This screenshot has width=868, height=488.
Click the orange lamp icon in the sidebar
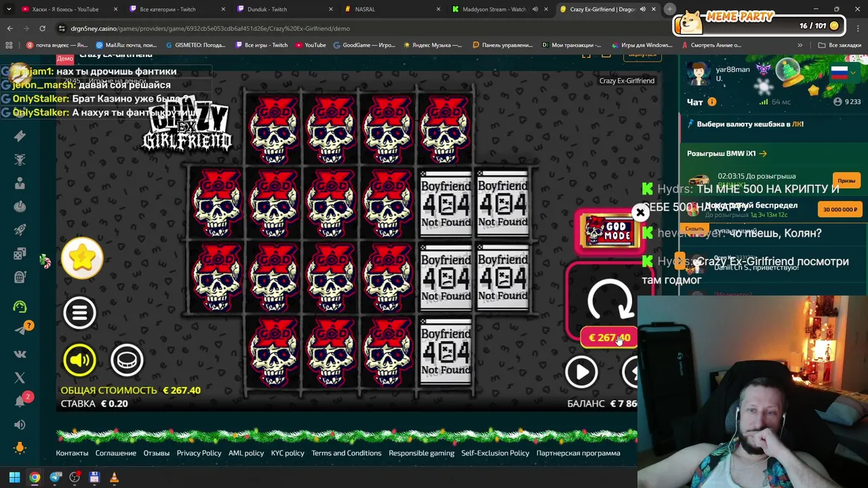(x=20, y=447)
